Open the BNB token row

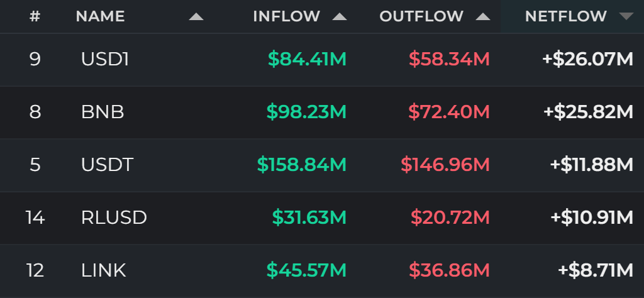(322, 112)
